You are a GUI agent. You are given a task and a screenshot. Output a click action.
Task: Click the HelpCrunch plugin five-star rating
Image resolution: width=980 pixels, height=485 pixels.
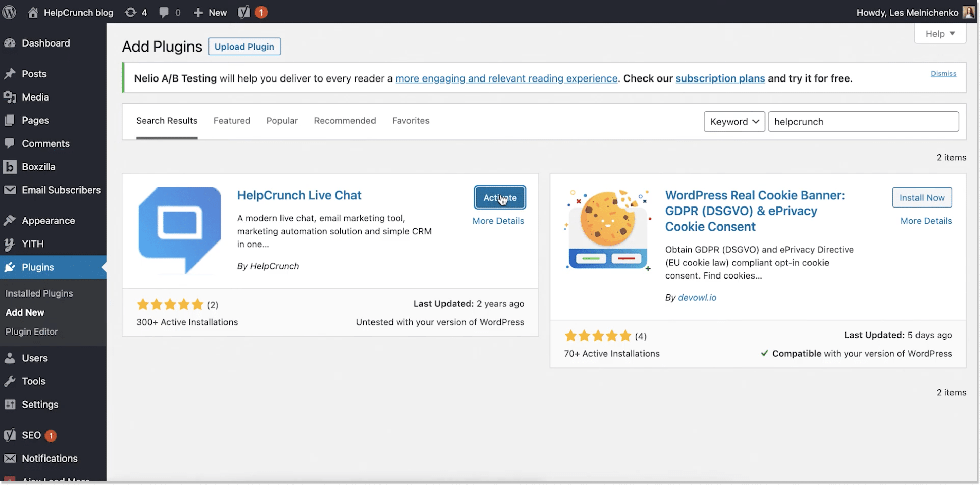click(x=170, y=304)
